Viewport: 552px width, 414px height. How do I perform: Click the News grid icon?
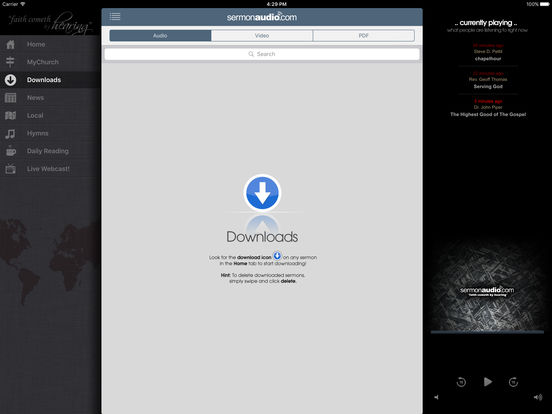click(x=11, y=98)
